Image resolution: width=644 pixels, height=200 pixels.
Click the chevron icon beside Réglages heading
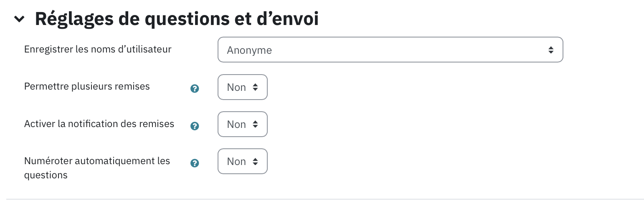click(x=19, y=19)
